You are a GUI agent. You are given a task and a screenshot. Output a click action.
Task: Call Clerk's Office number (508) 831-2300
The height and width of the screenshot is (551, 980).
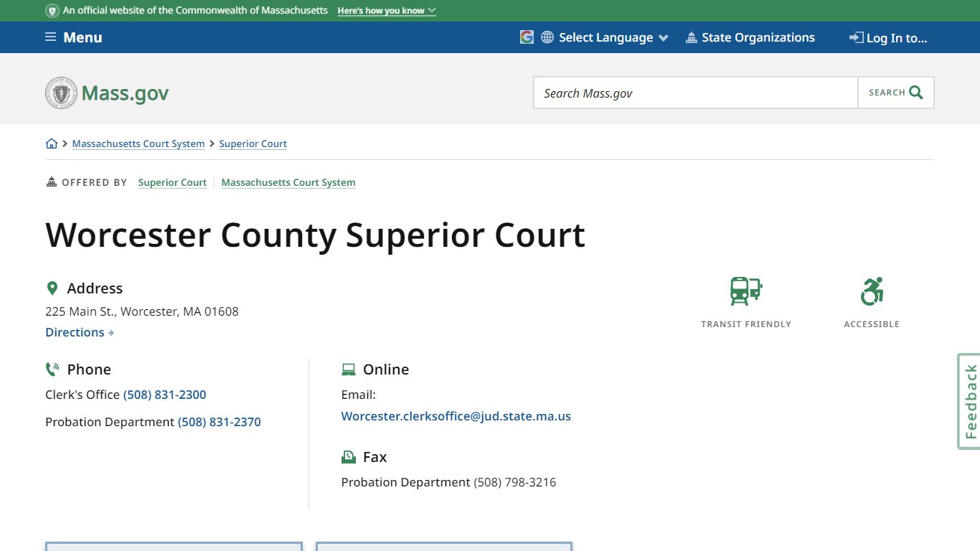point(165,395)
